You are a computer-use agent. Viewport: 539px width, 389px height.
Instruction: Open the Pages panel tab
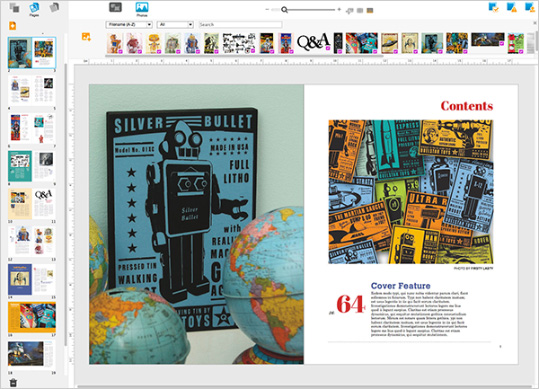click(x=34, y=9)
